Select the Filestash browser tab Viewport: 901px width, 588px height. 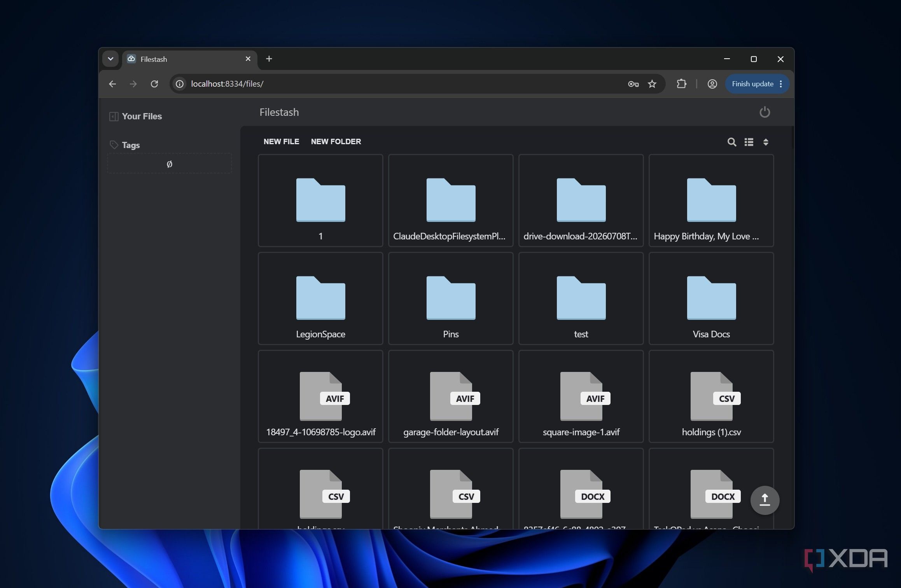pyautogui.click(x=190, y=59)
